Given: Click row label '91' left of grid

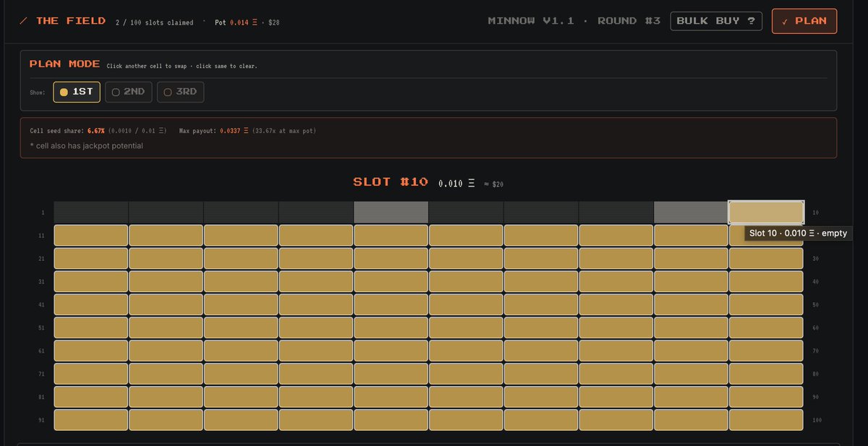Looking at the screenshot, I should click(x=41, y=421).
